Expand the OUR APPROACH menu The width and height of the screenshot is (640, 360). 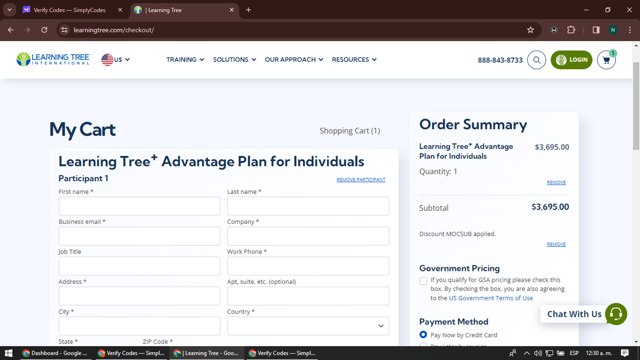[x=294, y=60]
